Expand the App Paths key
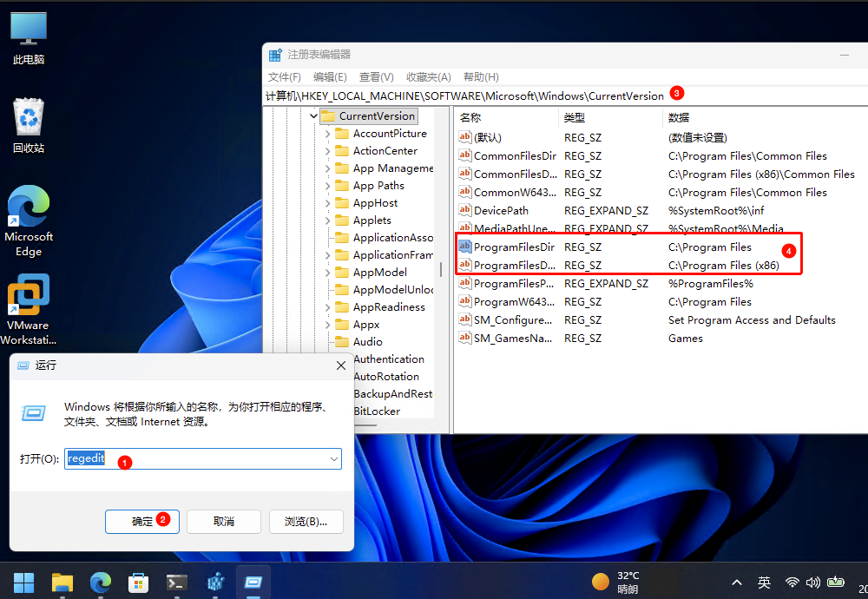The height and width of the screenshot is (599, 868). point(327,186)
